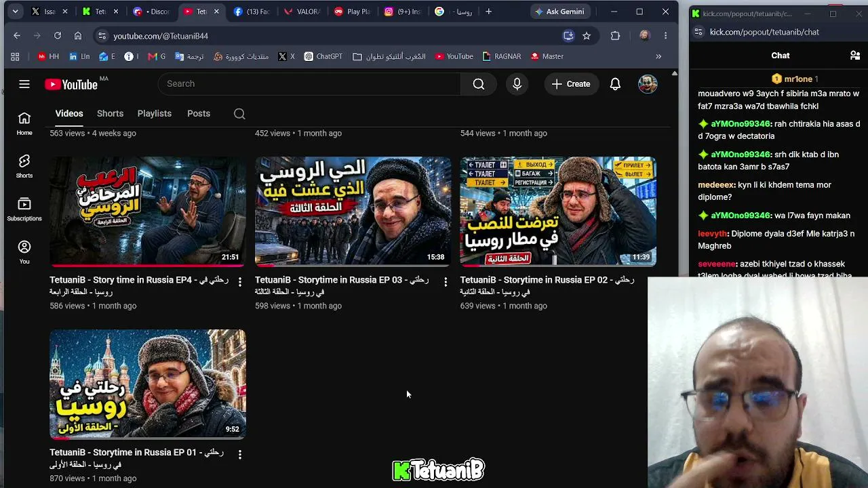Image resolution: width=868 pixels, height=488 pixels.
Task: Open the Chrome apps grid in bookmarks bar
Action: 15,56
